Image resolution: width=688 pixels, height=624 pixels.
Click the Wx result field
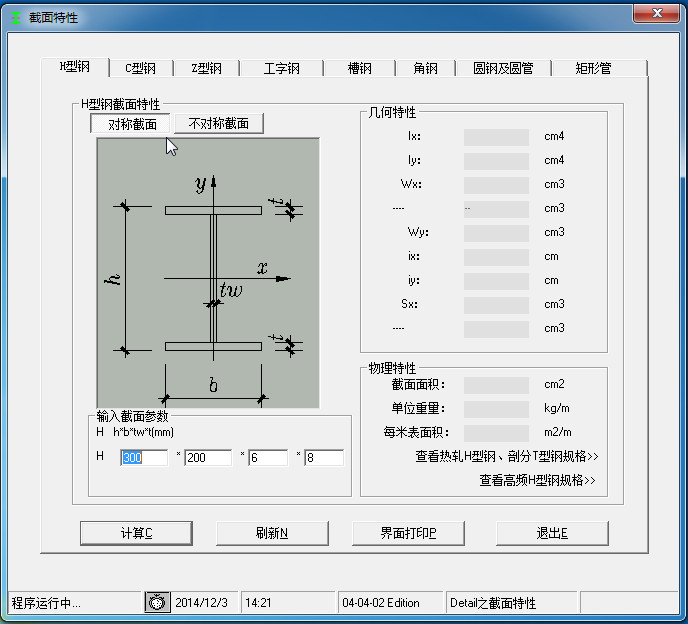496,185
